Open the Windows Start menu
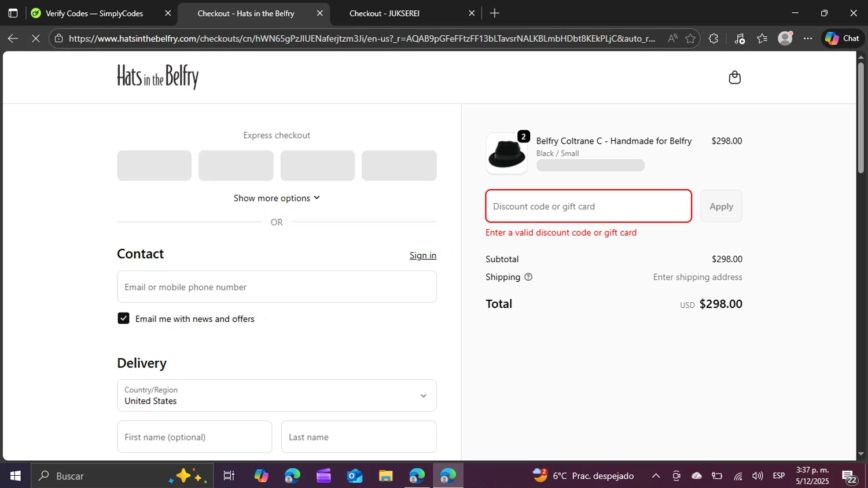Image resolution: width=868 pixels, height=488 pixels. [16, 476]
